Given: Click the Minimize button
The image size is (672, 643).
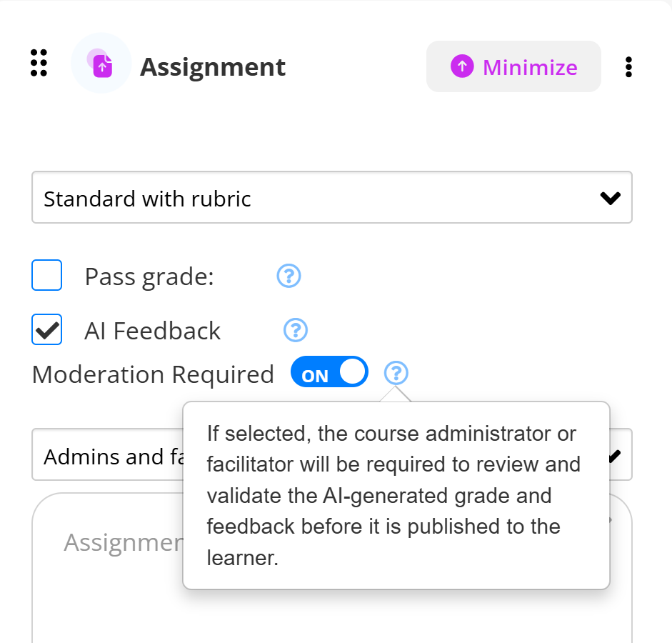Looking at the screenshot, I should coord(513,66).
